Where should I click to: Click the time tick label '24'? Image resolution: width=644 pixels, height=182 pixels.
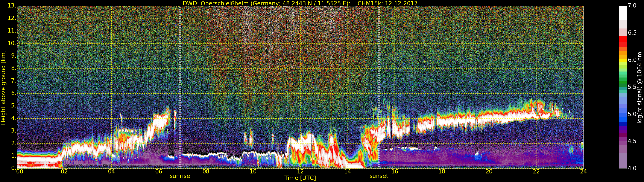click(583, 172)
